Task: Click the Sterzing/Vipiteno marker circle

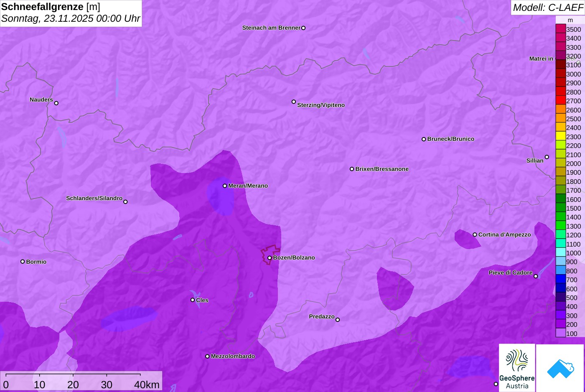Action: [294, 102]
